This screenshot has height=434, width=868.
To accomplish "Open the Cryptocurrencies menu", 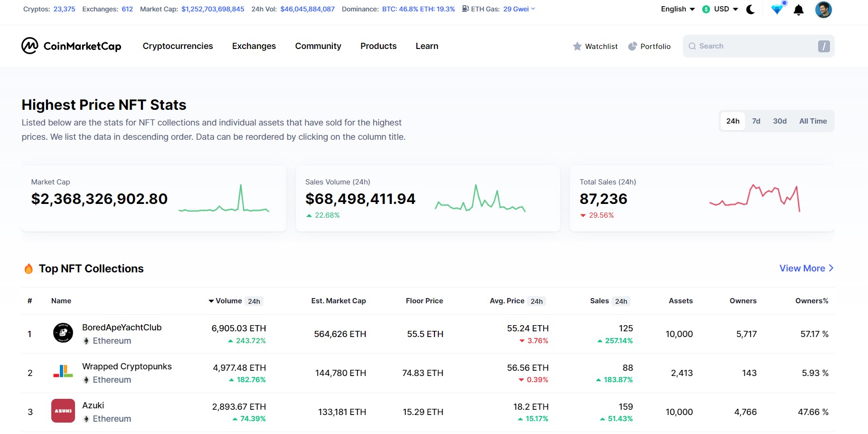I will click(x=178, y=46).
